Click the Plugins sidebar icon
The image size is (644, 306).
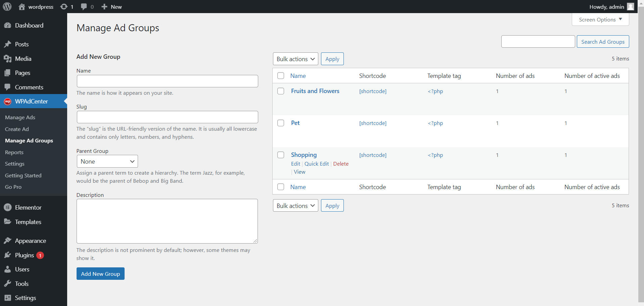pos(8,255)
